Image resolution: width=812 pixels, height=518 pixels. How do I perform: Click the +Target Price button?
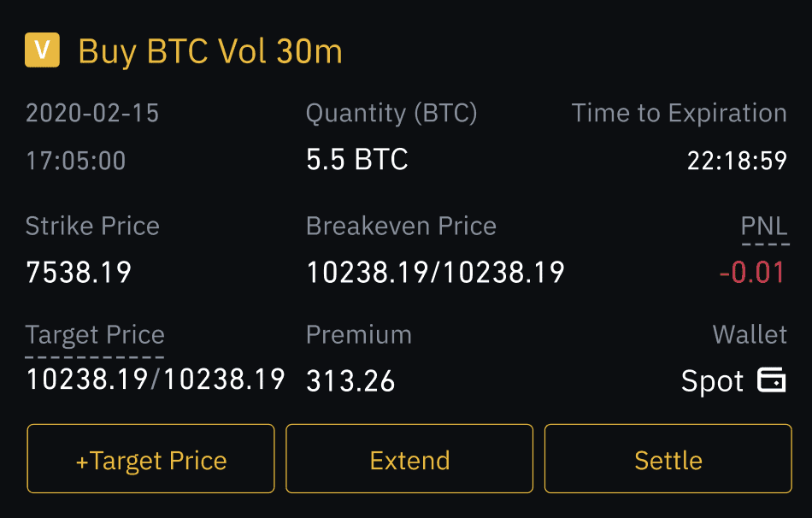pos(150,458)
